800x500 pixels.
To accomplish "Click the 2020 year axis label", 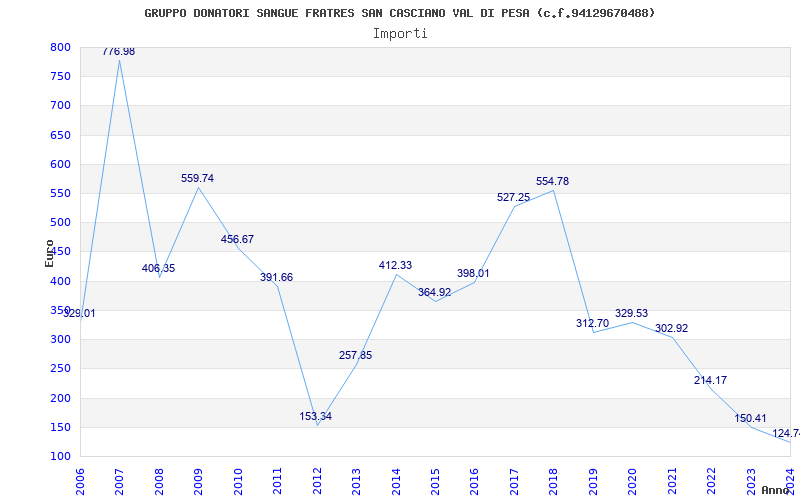I will (x=633, y=481).
